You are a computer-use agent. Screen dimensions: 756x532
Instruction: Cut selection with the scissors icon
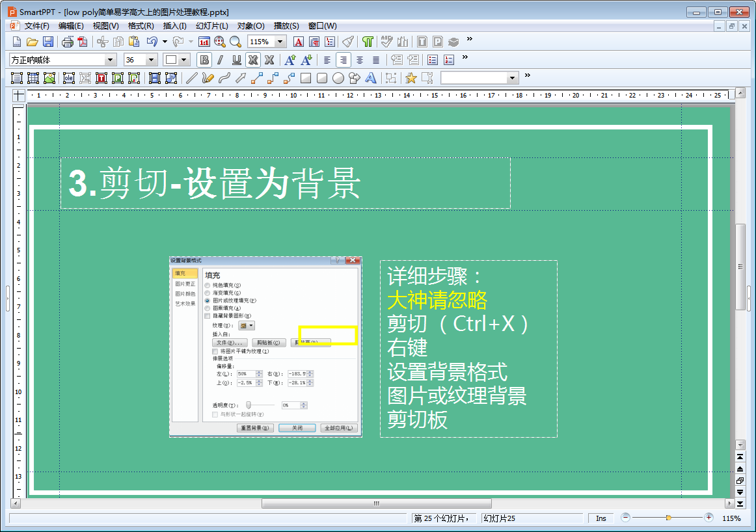point(102,42)
